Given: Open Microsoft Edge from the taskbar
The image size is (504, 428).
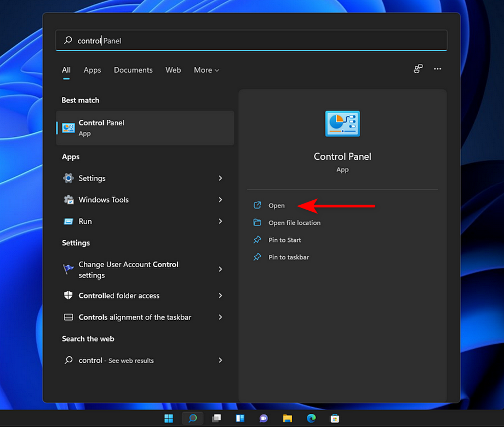Looking at the screenshot, I should coord(311,418).
